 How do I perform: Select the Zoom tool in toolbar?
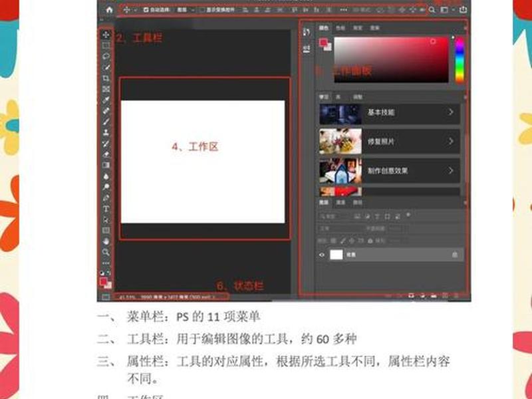click(x=106, y=252)
